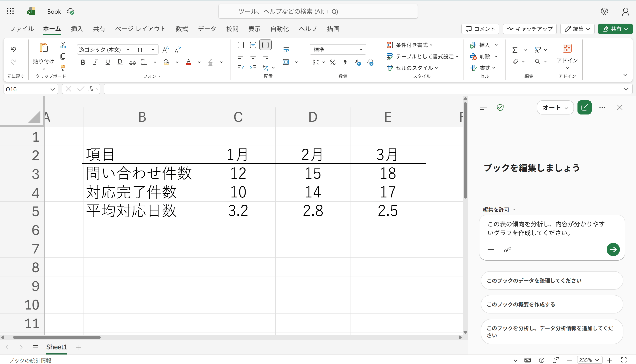The width and height of the screenshot is (636, 364).
Task: Click the wrap text icon
Action: click(286, 50)
